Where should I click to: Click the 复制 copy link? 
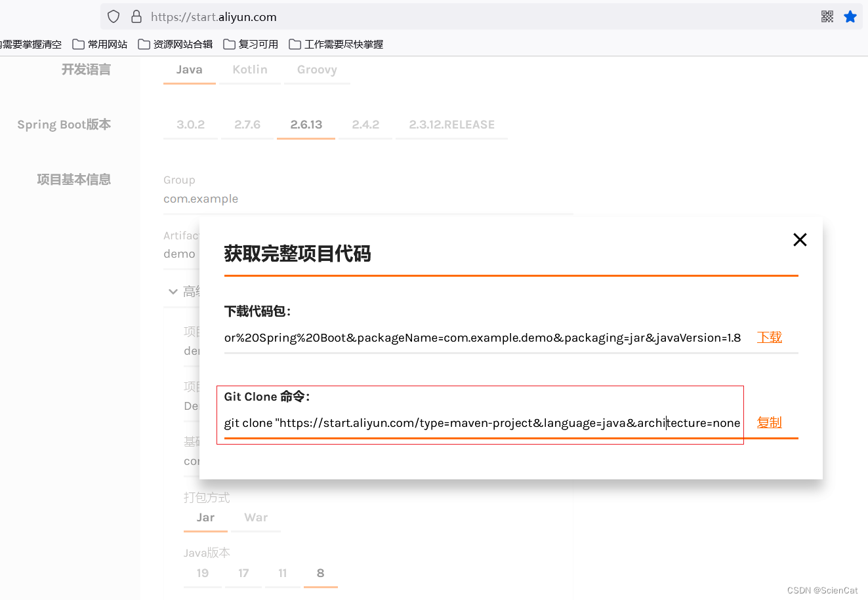tap(770, 422)
